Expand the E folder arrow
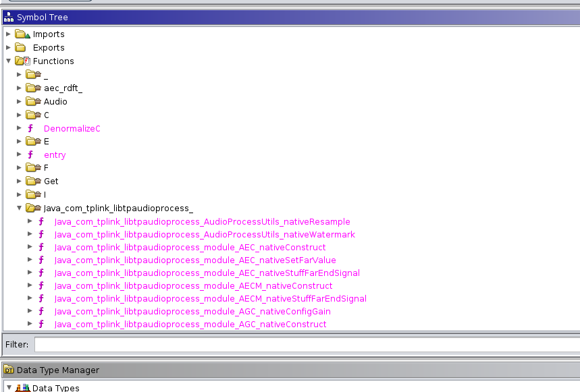 coord(19,141)
